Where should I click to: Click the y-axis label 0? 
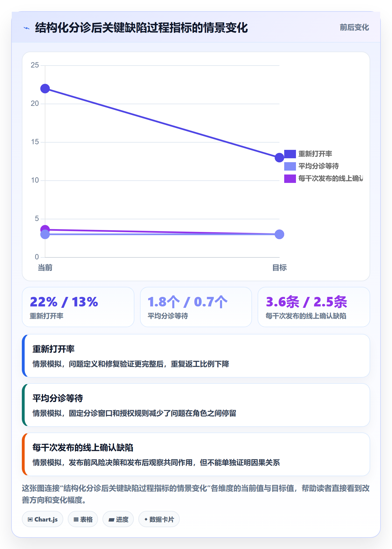37,257
